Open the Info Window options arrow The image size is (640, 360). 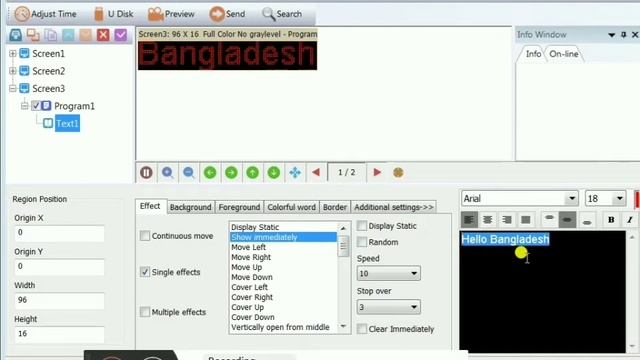tap(611, 35)
